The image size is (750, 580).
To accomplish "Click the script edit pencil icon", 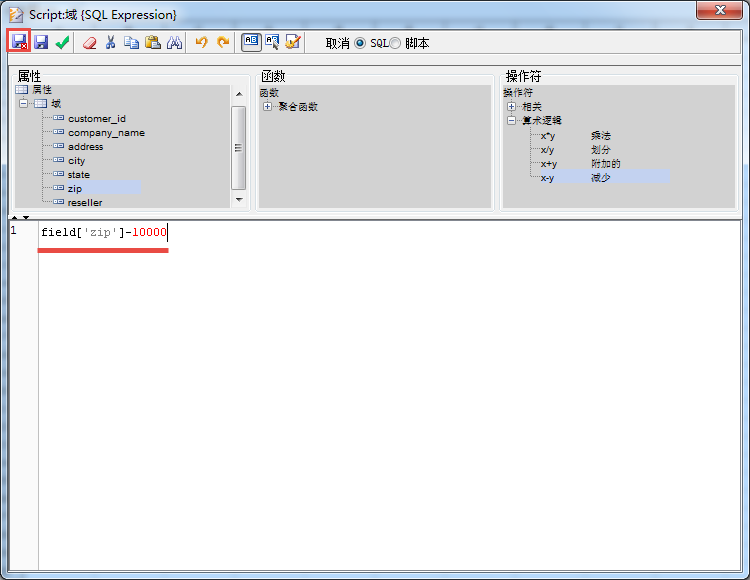I will 293,42.
